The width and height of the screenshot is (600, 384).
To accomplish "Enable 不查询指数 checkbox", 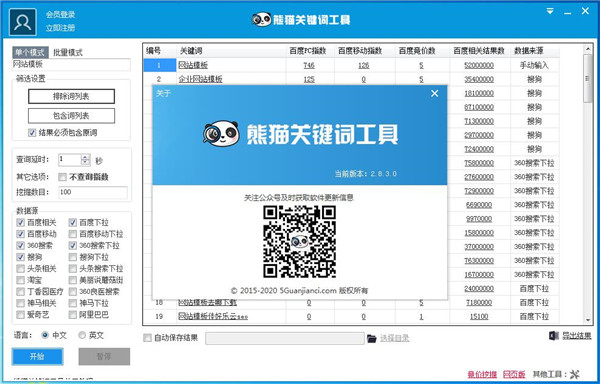I will (x=62, y=177).
